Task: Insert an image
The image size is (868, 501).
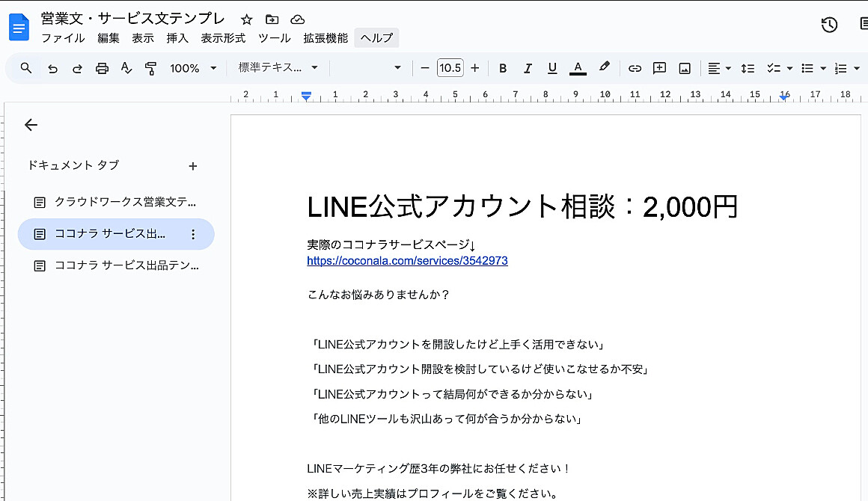Action: (x=685, y=69)
